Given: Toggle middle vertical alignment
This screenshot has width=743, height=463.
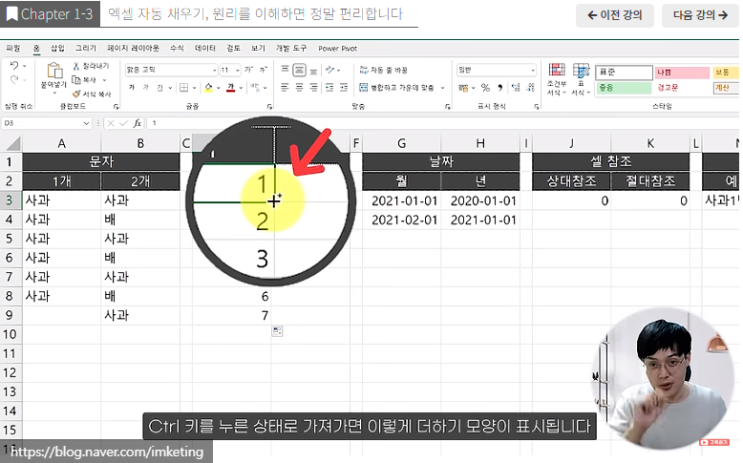Looking at the screenshot, I should [299, 70].
